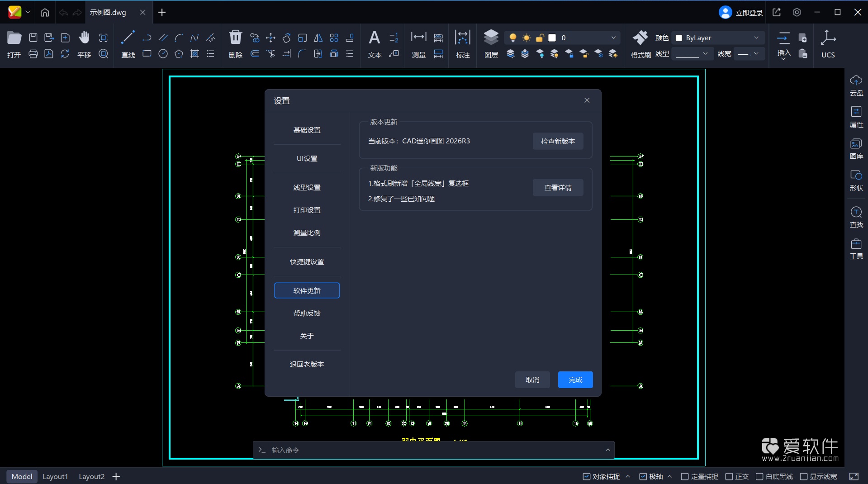Enable the 正交 checkbox

[729, 476]
